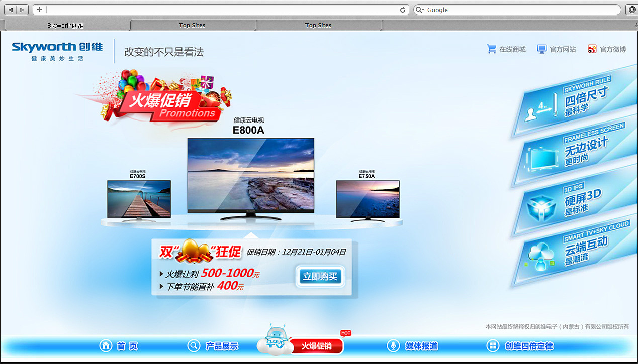Click the 立即购买 buy now button
638x364 pixels.
[320, 276]
